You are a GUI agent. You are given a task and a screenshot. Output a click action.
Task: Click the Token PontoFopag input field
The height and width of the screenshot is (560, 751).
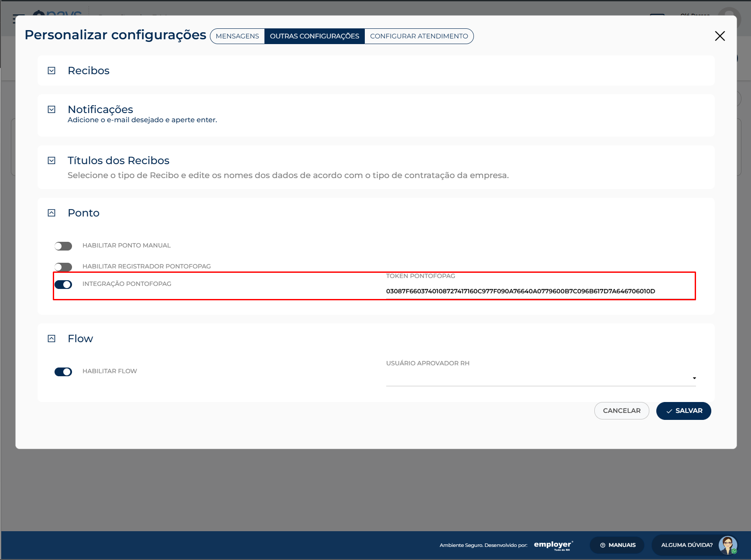541,291
